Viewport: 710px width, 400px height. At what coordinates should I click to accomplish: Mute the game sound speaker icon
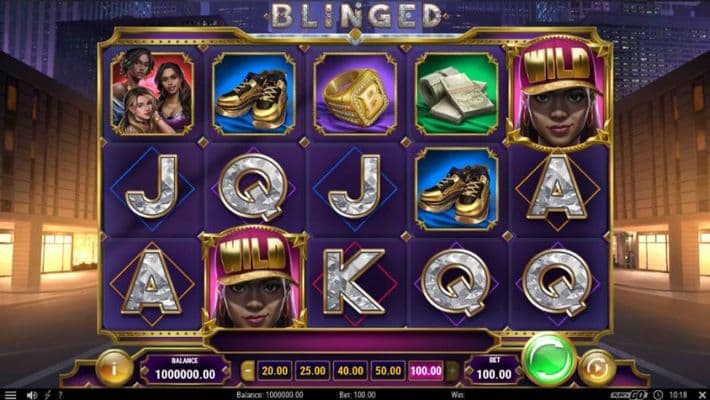pos(31,395)
